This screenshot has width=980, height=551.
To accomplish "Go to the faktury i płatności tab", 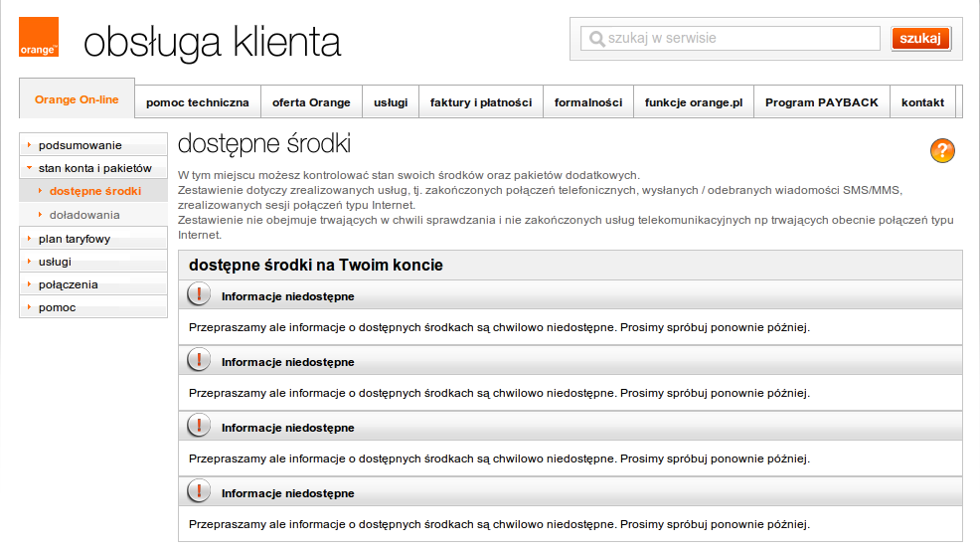I will pos(481,101).
